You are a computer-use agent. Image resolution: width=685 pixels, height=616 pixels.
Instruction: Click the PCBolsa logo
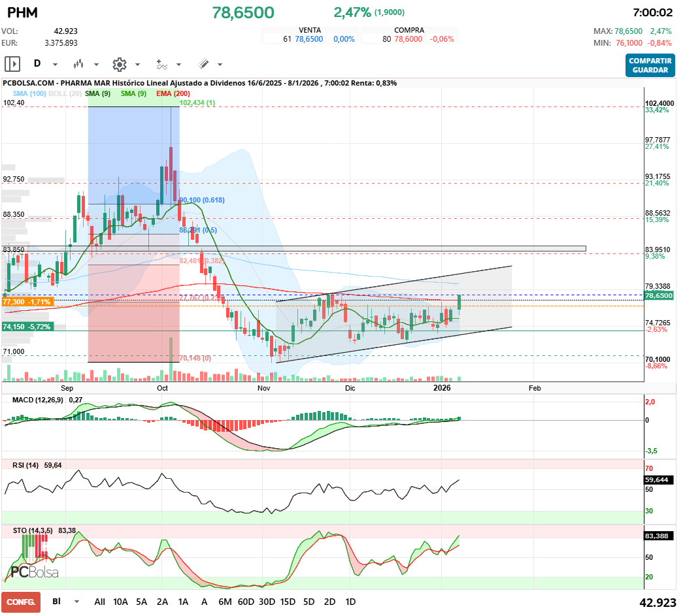[x=35, y=572]
